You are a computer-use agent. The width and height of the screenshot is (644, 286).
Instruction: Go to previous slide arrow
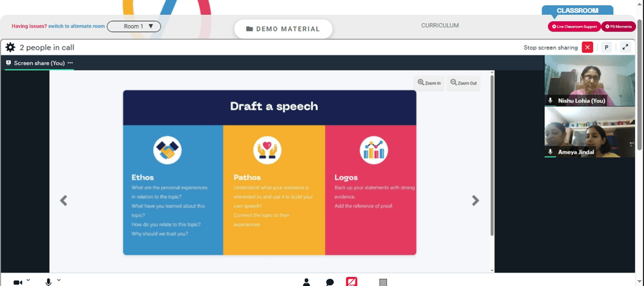64,200
